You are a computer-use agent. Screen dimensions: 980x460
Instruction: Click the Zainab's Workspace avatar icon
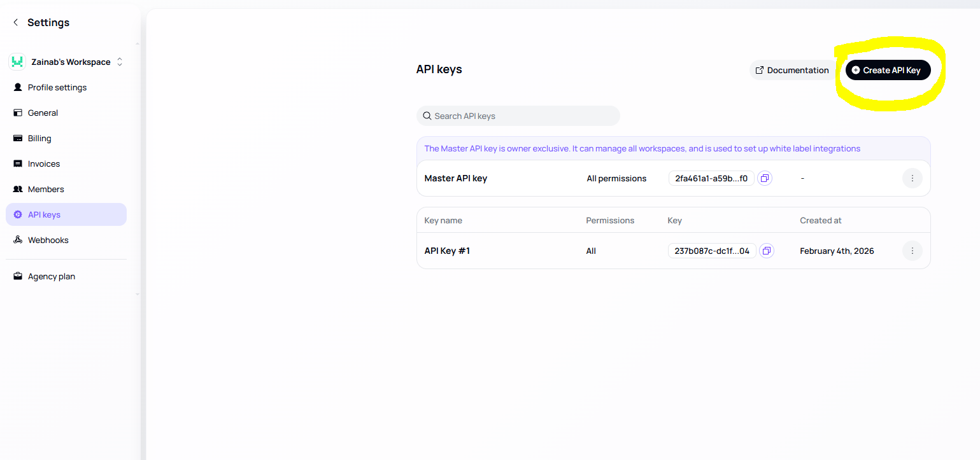tap(17, 62)
